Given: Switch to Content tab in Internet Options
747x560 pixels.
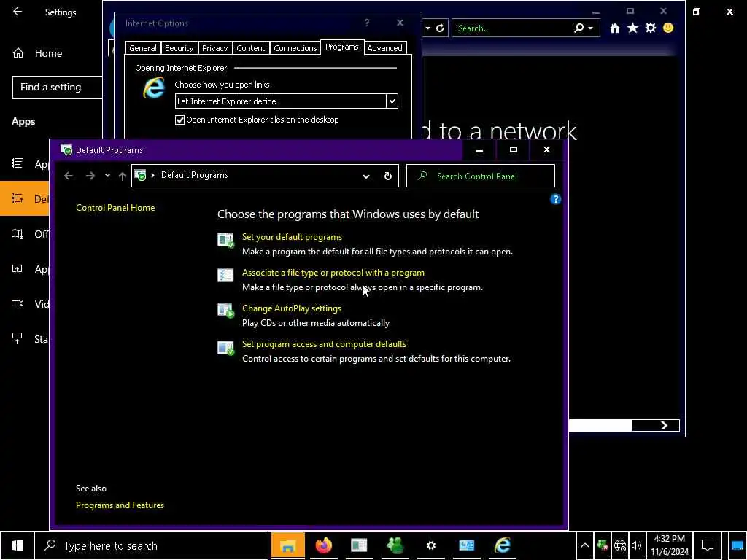Looking at the screenshot, I should click(251, 48).
